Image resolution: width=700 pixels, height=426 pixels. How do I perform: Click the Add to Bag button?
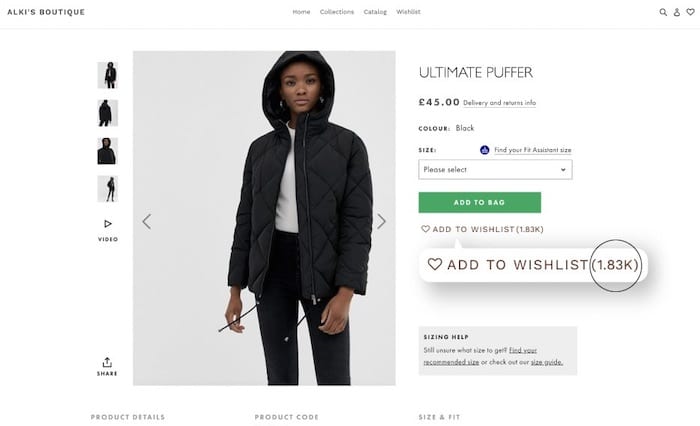(x=479, y=203)
